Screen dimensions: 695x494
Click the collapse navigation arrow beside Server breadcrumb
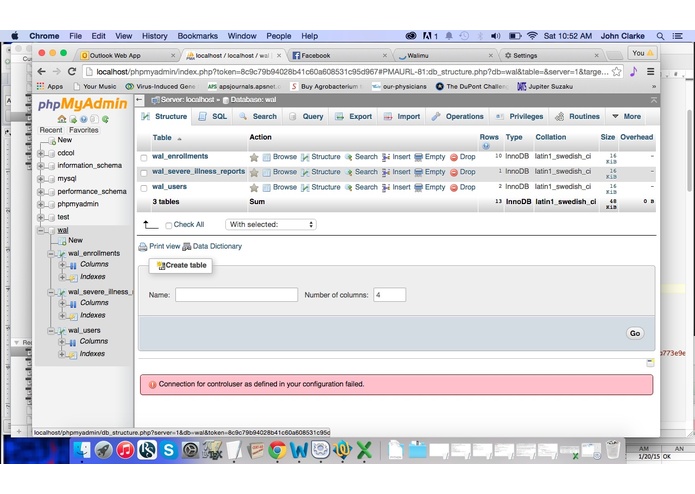point(140,100)
